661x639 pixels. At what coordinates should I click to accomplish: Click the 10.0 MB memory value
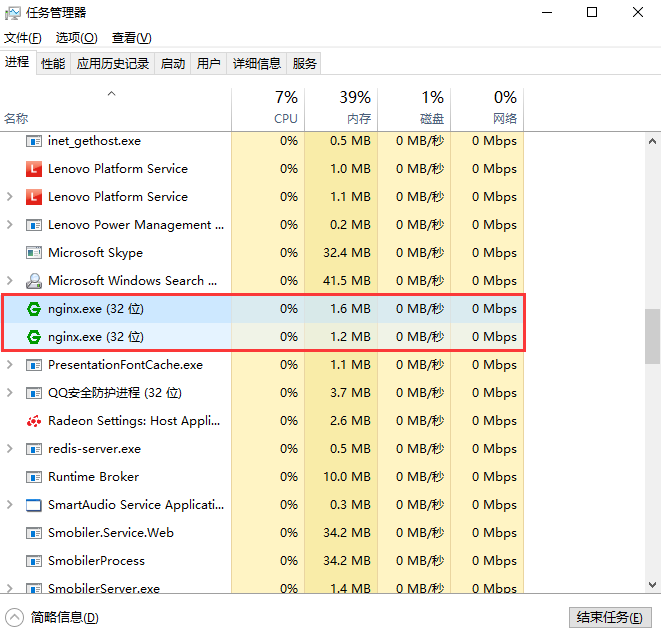pos(347,477)
